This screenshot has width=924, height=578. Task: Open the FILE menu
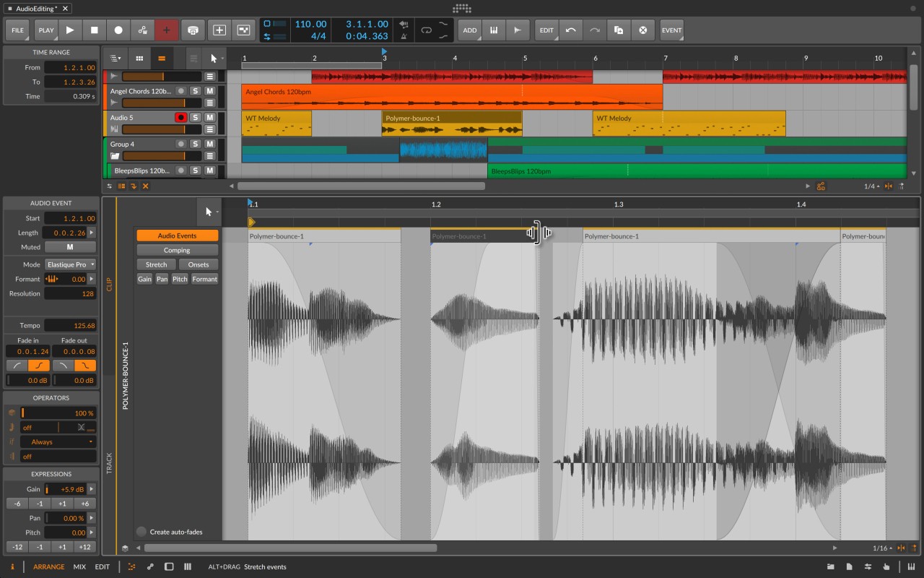pyautogui.click(x=17, y=30)
